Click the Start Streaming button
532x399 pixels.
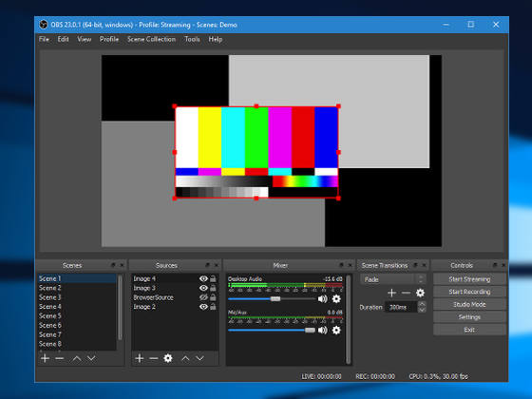469,279
